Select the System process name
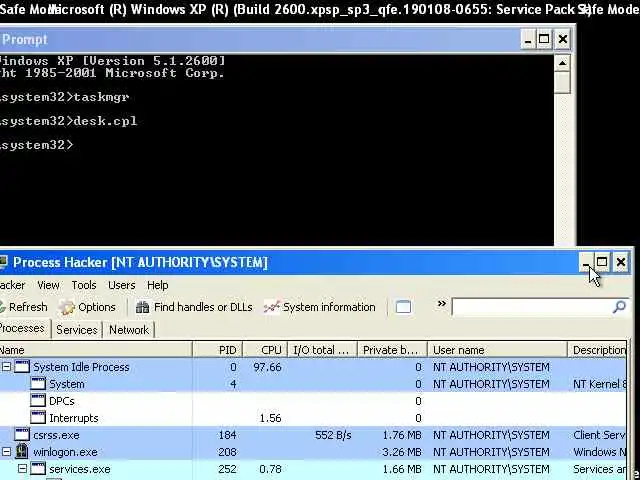Screen dimensions: 640x480 [x=67, y=384]
